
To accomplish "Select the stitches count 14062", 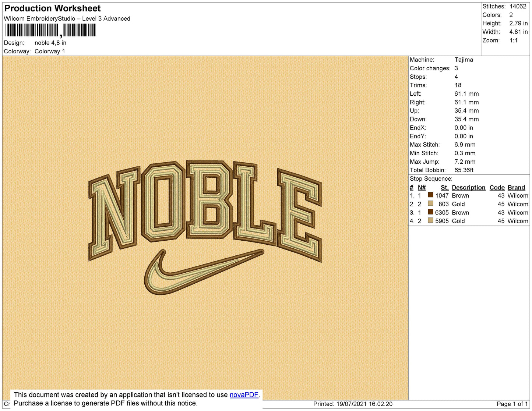I will [518, 6].
